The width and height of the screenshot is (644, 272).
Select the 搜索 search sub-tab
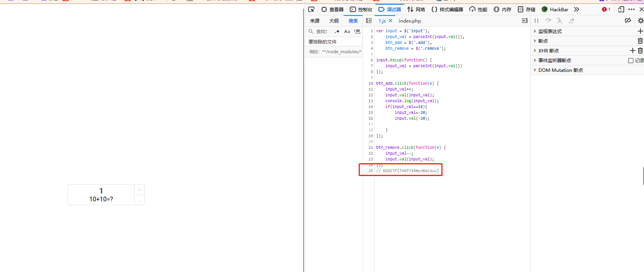[x=353, y=21]
